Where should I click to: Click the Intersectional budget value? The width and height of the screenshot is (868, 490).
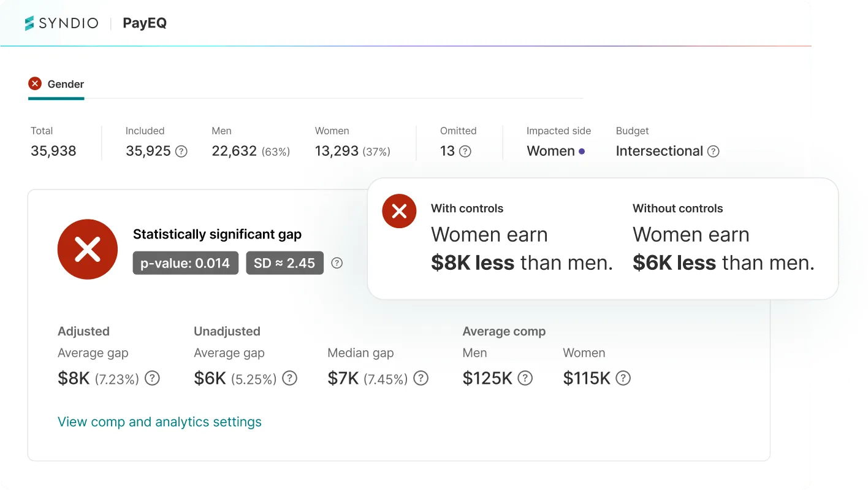pos(659,151)
